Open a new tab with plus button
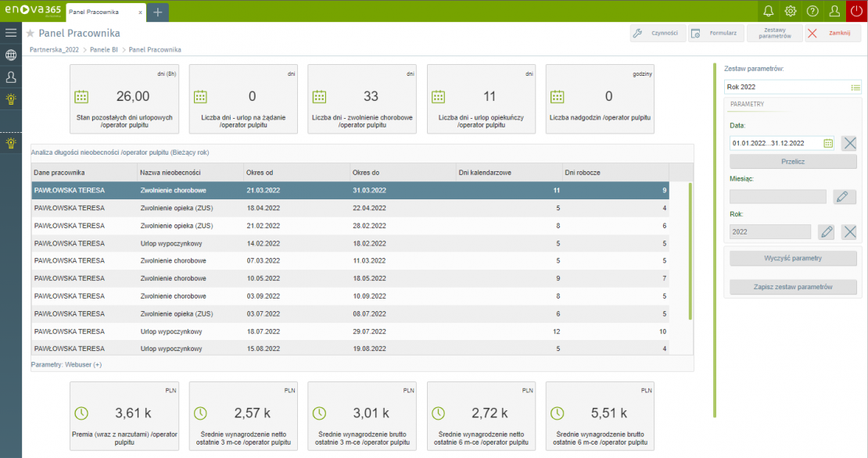 (157, 12)
